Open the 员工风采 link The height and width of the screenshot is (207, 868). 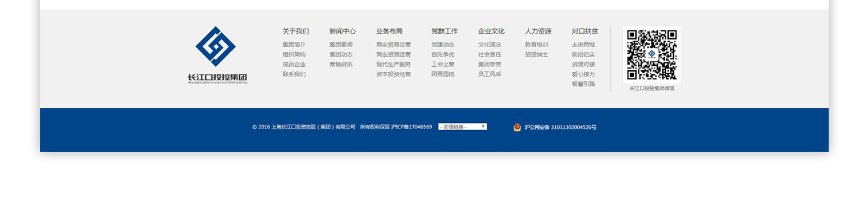click(490, 74)
